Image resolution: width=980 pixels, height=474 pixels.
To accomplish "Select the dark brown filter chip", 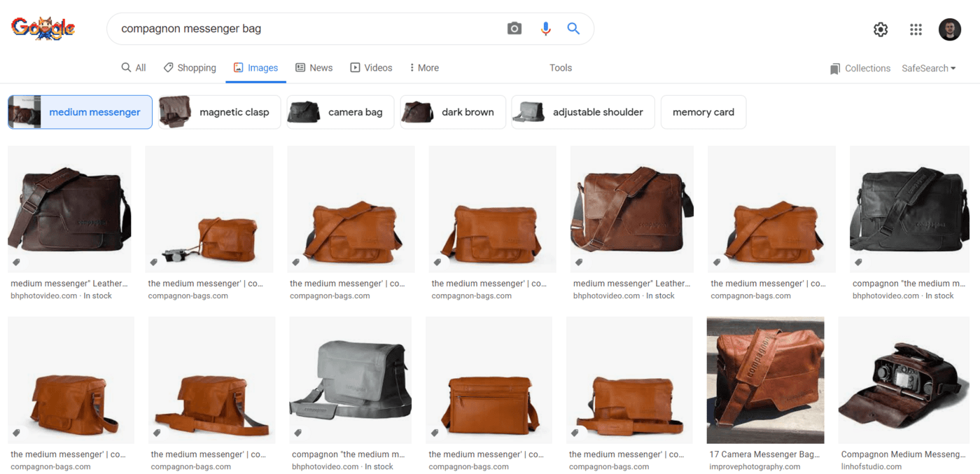I will pyautogui.click(x=453, y=112).
